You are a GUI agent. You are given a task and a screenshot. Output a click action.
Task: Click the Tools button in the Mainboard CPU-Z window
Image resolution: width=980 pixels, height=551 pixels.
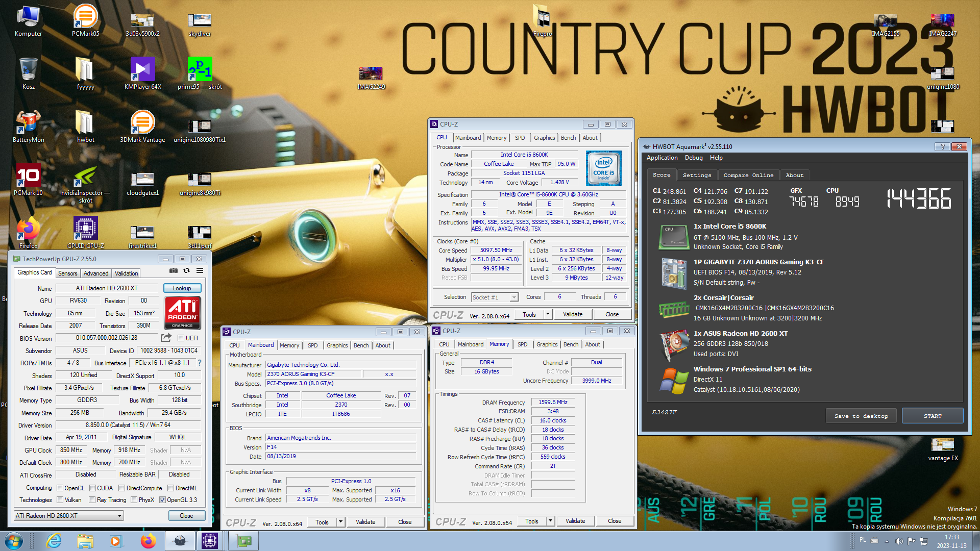pyautogui.click(x=322, y=522)
